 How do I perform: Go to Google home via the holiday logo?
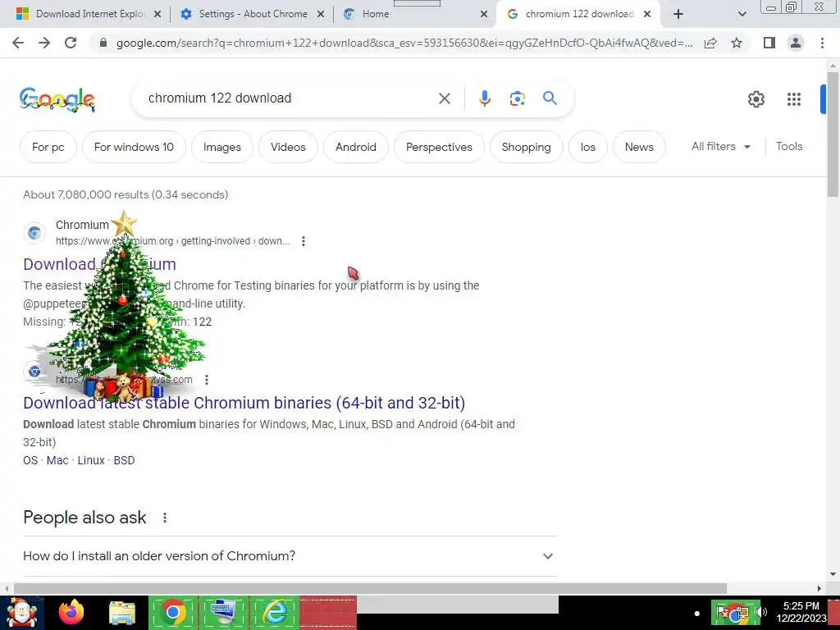tap(57, 99)
